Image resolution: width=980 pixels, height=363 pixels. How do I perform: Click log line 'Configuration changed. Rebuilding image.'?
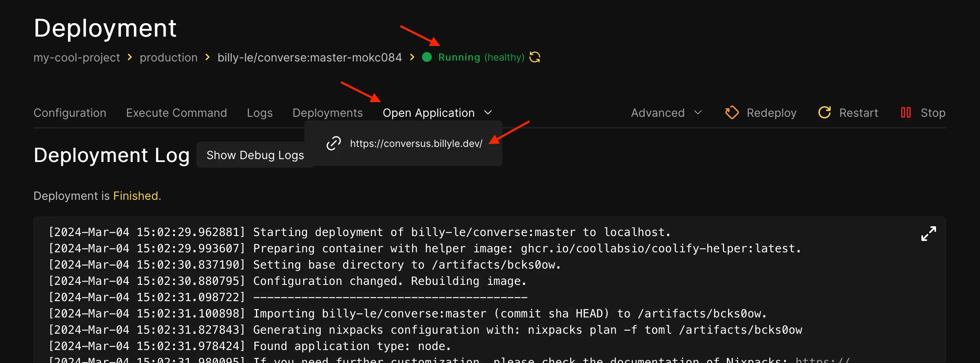(288, 281)
